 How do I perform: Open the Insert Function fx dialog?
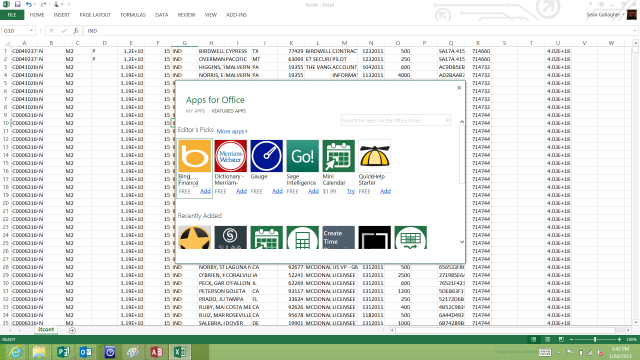[76, 31]
